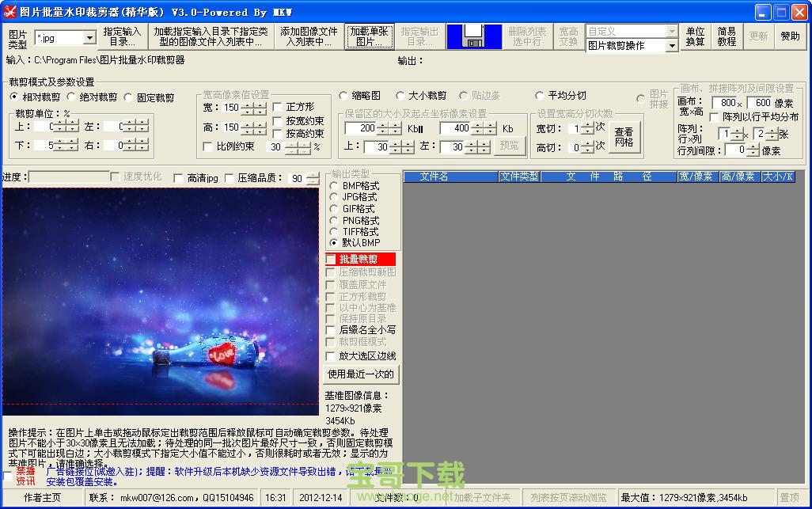
Task: Click the 赞助 sponsor button
Action: (x=790, y=36)
